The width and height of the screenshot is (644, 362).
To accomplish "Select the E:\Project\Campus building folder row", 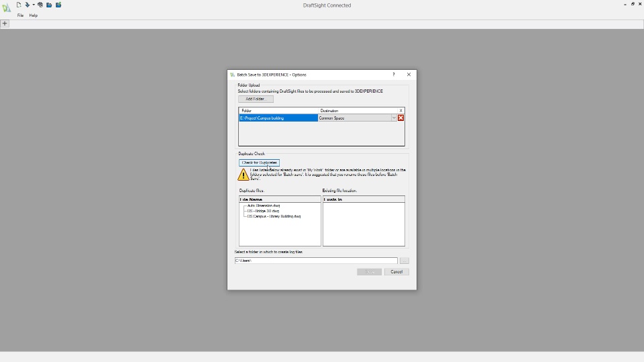I will (x=278, y=118).
